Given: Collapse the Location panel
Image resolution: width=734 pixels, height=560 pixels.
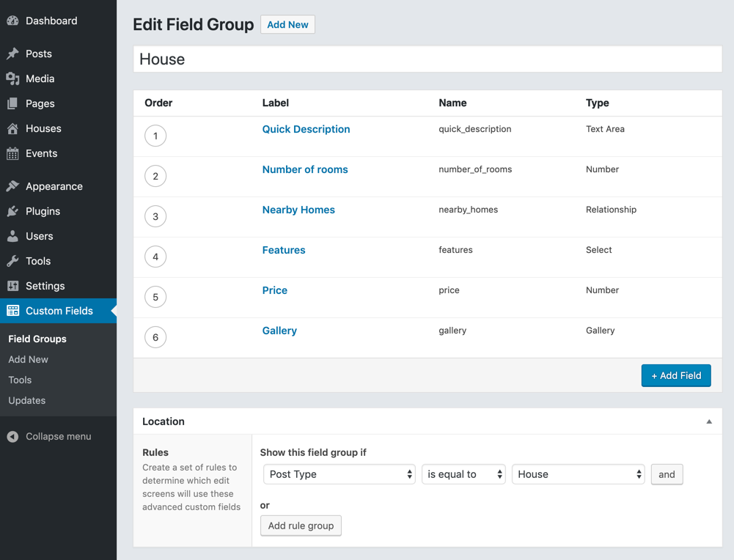Looking at the screenshot, I should coord(708,421).
